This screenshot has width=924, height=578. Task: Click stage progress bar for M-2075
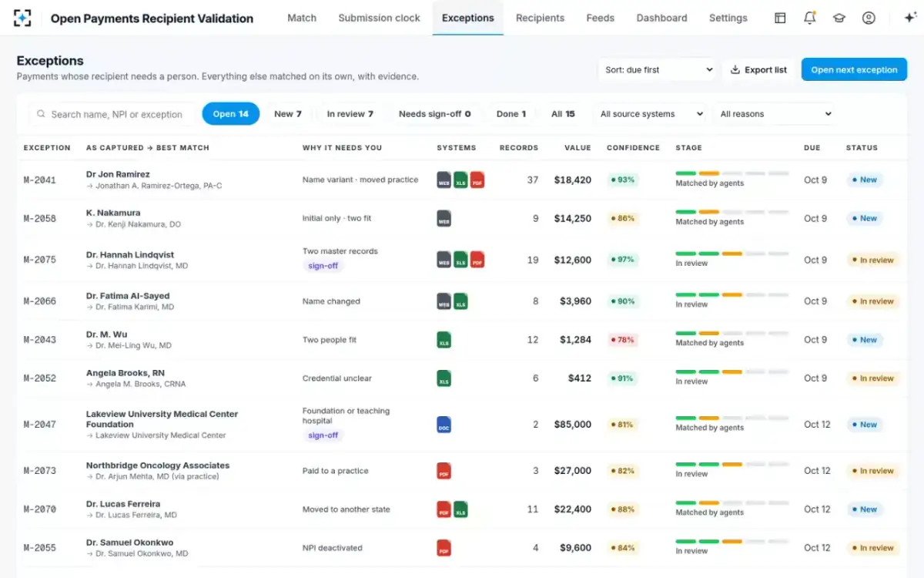tap(732, 254)
